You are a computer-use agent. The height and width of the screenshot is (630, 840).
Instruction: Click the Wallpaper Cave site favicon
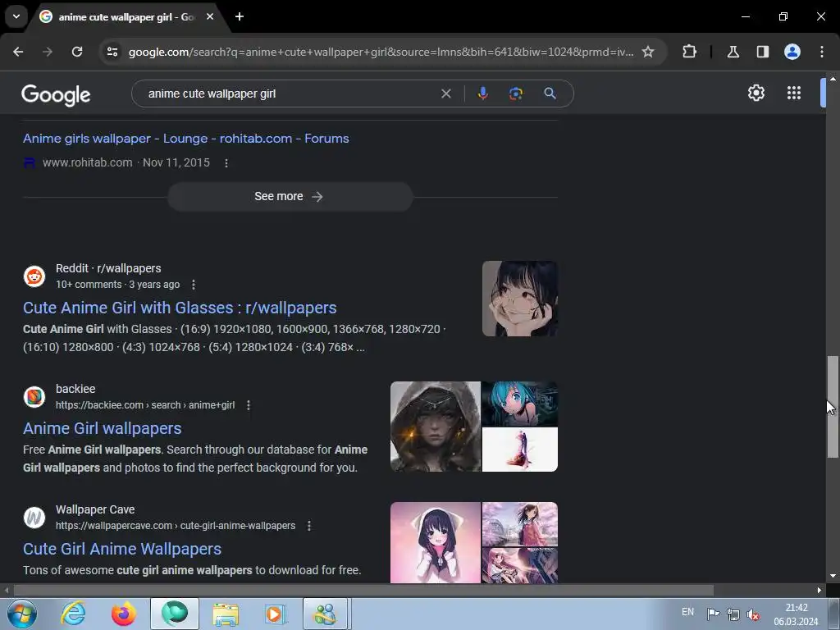coord(34,518)
